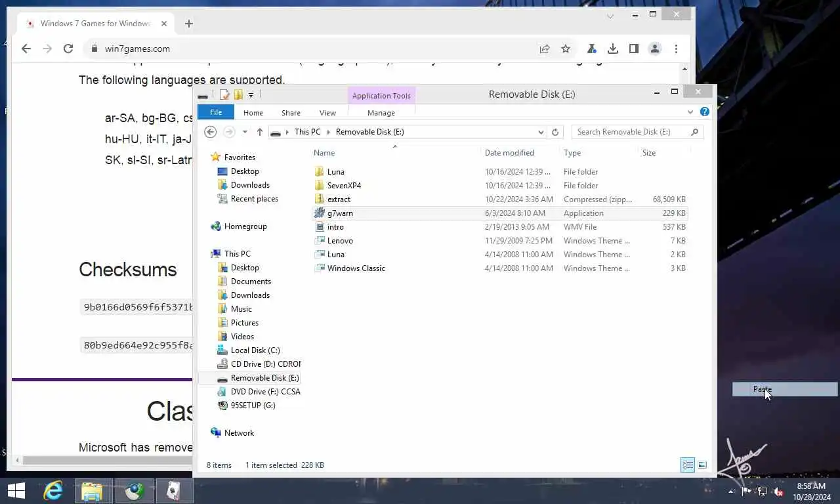The image size is (840, 504).
Task: Go back in the Chrome browser
Action: point(26,49)
